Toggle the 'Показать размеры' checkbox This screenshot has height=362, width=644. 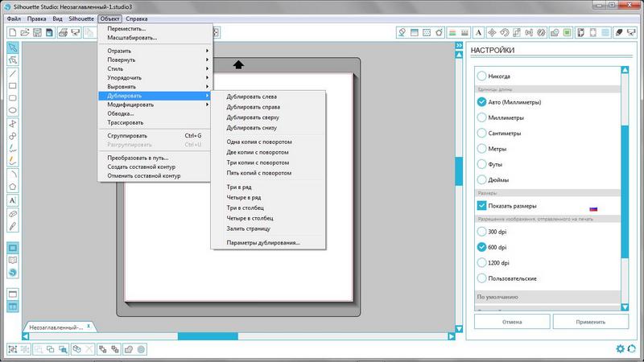pyautogui.click(x=481, y=206)
